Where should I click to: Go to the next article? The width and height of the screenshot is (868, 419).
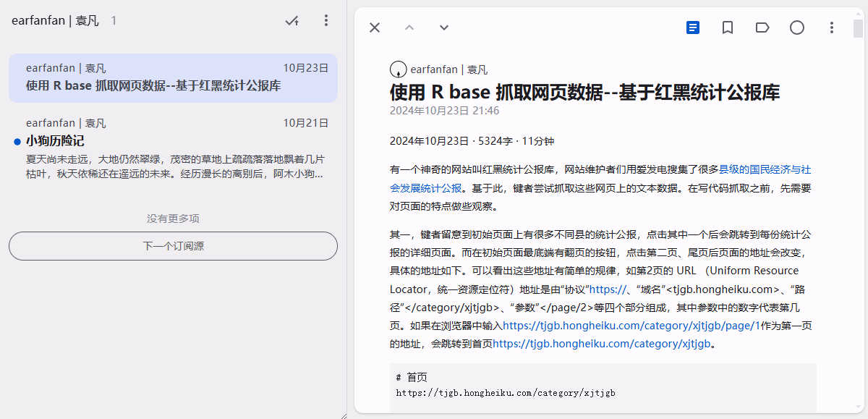pyautogui.click(x=443, y=27)
